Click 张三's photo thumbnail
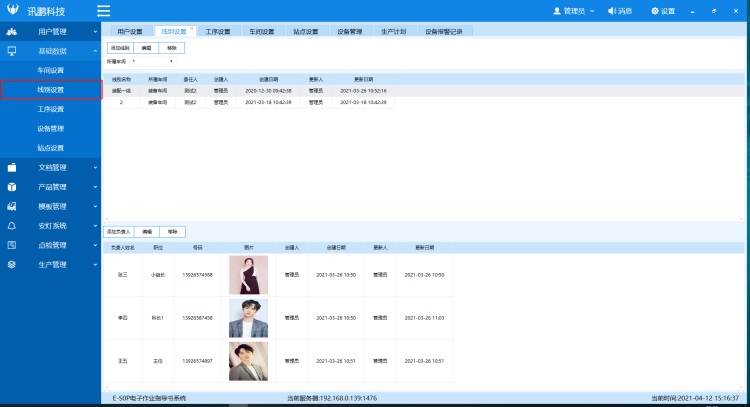 coord(249,275)
